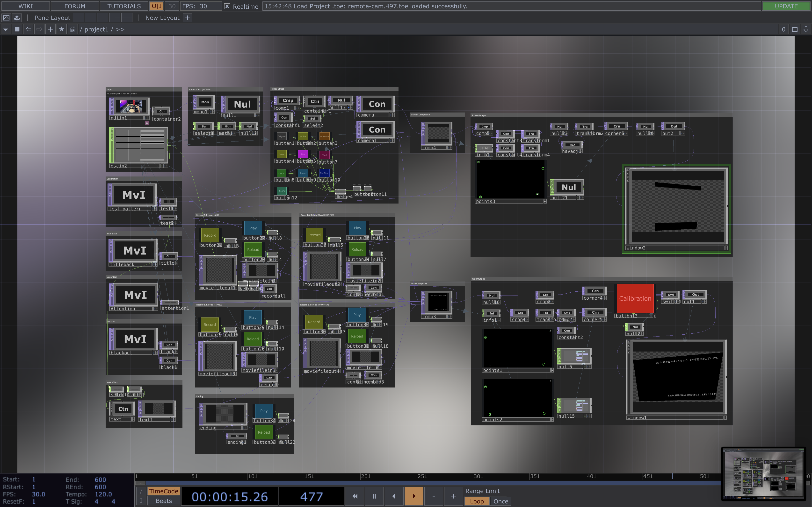The image size is (812, 507).
Task: Select the four-pane grid layout icon
Action: click(127, 18)
